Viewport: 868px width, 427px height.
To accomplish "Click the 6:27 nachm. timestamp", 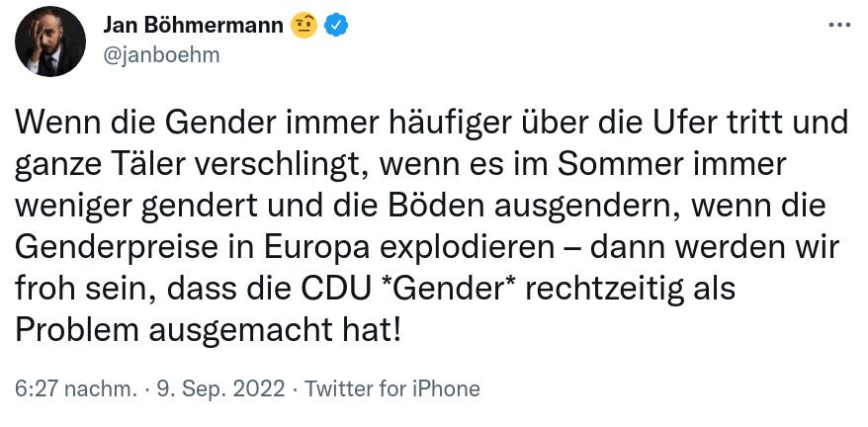I will [76, 388].
